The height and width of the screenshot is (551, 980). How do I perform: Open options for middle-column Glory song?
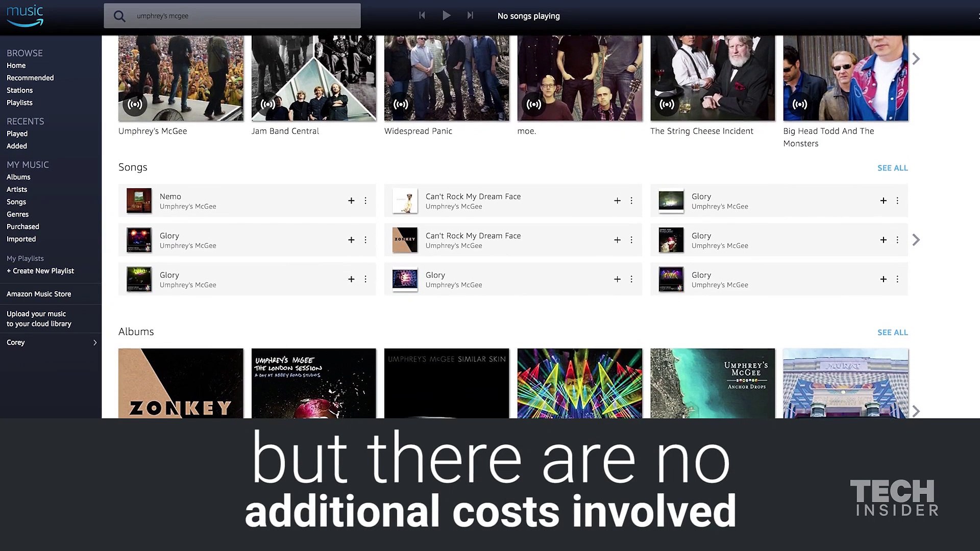pyautogui.click(x=631, y=279)
